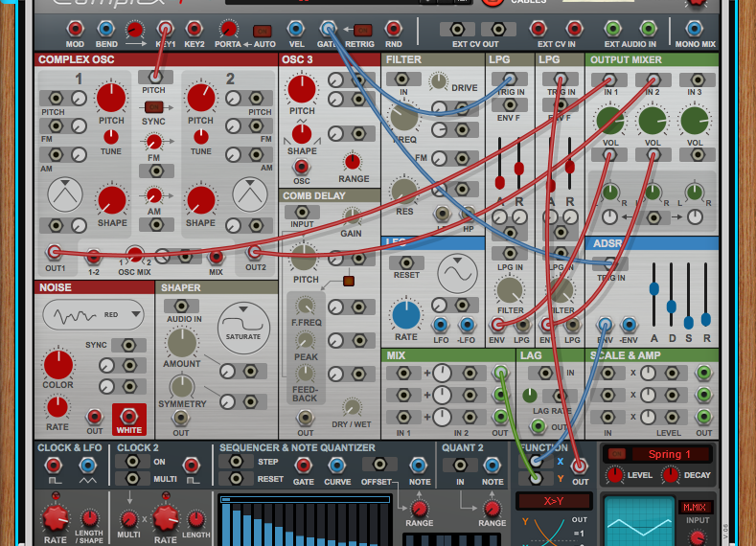Screen dimensions: 756x546
Task: Click the Sequencer GATE output jack
Action: click(303, 466)
